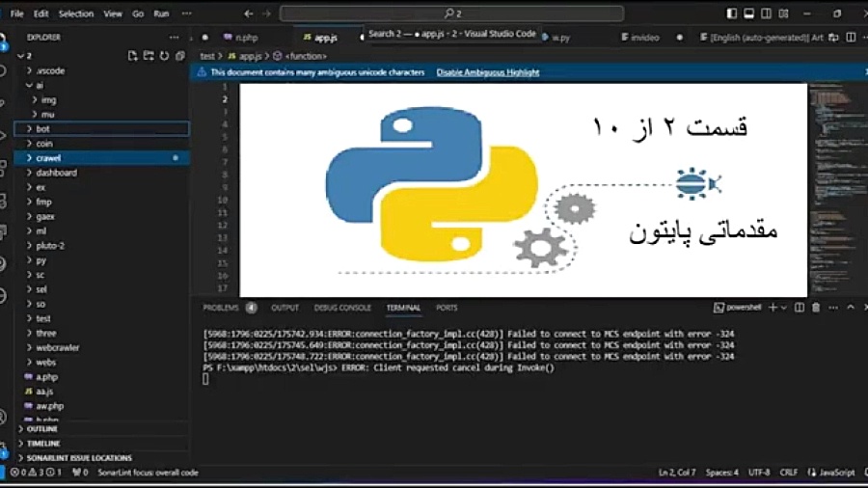Click Disable Ambiguous Highlight link
Viewport: 868px width, 488px height.
(488, 72)
